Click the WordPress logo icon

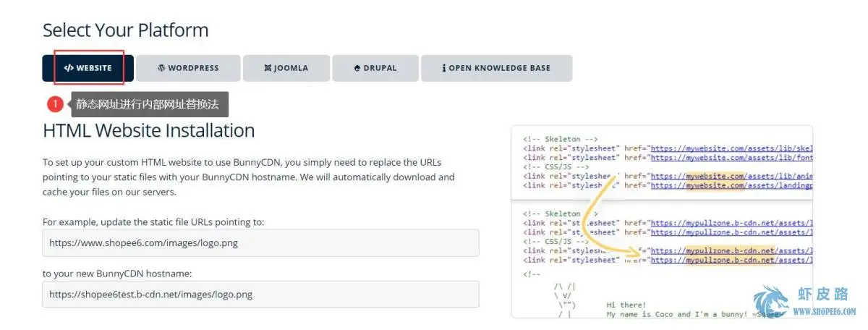161,68
